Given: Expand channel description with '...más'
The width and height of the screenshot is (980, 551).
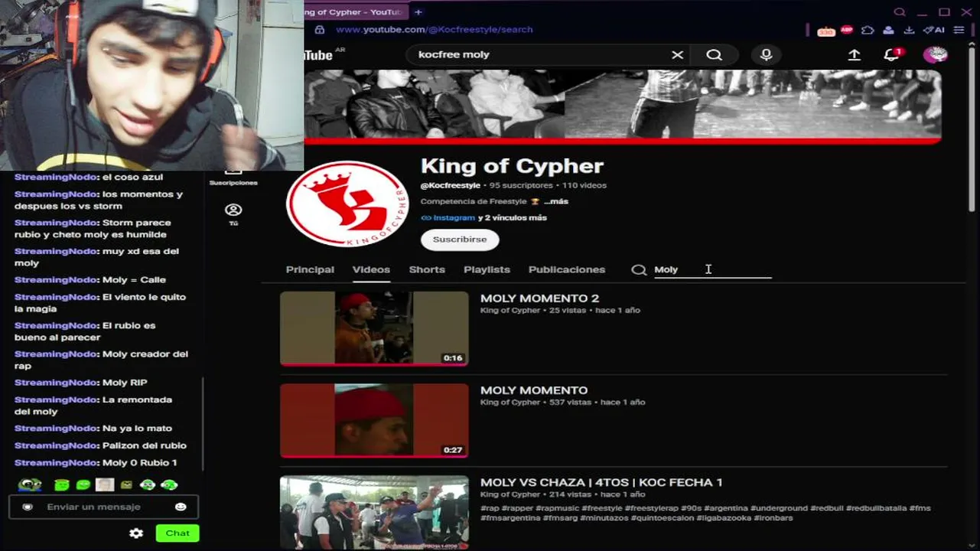Looking at the screenshot, I should (556, 201).
